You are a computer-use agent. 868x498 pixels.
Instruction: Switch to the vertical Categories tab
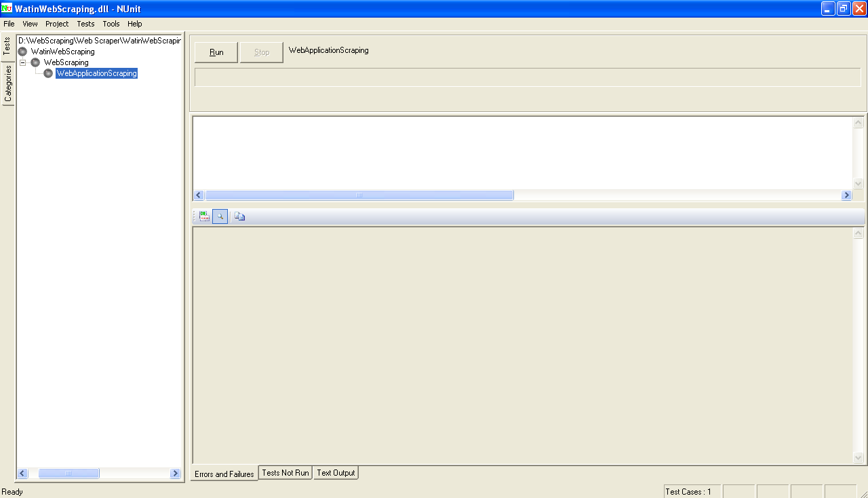click(7, 83)
